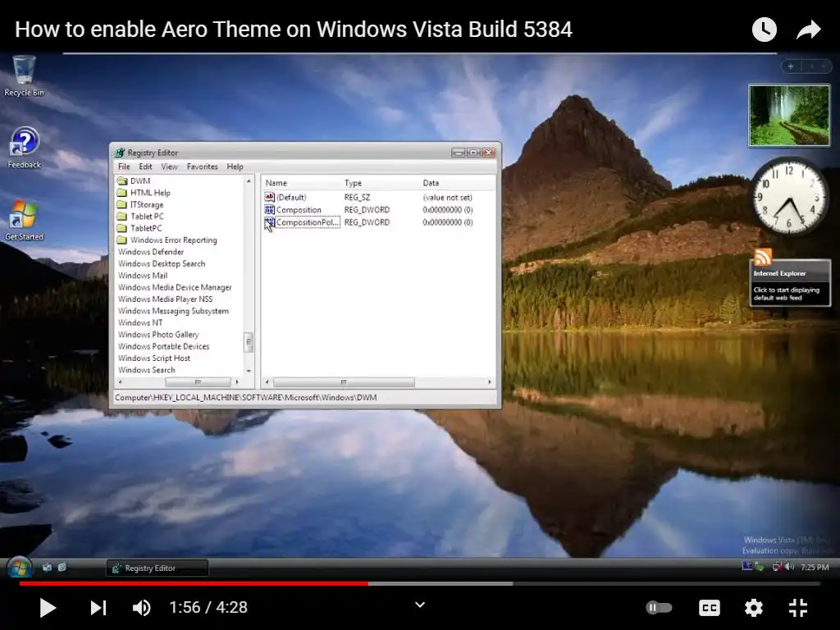
Task: Click the values pane horizontal scrollbar thumb
Action: (x=344, y=382)
